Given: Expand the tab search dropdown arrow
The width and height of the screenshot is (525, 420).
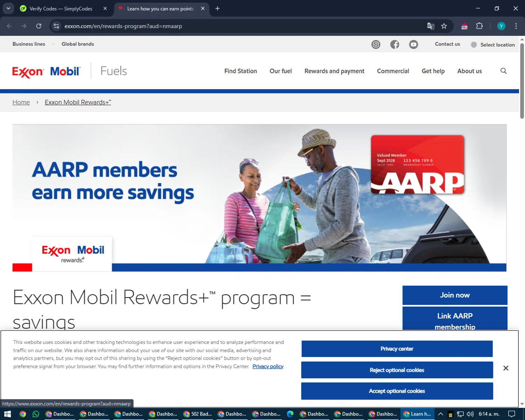Looking at the screenshot, I should pyautogui.click(x=8, y=8).
